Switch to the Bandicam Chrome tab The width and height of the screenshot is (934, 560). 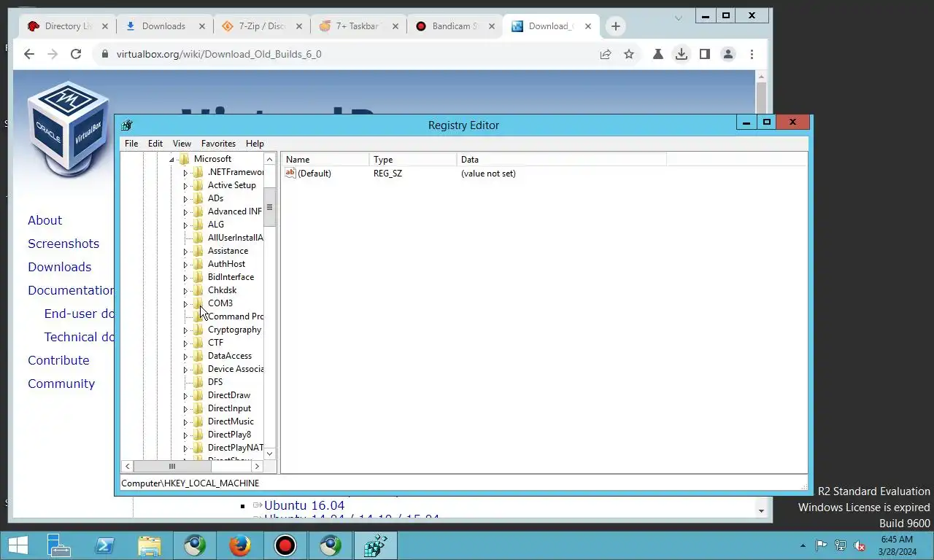coord(454,26)
